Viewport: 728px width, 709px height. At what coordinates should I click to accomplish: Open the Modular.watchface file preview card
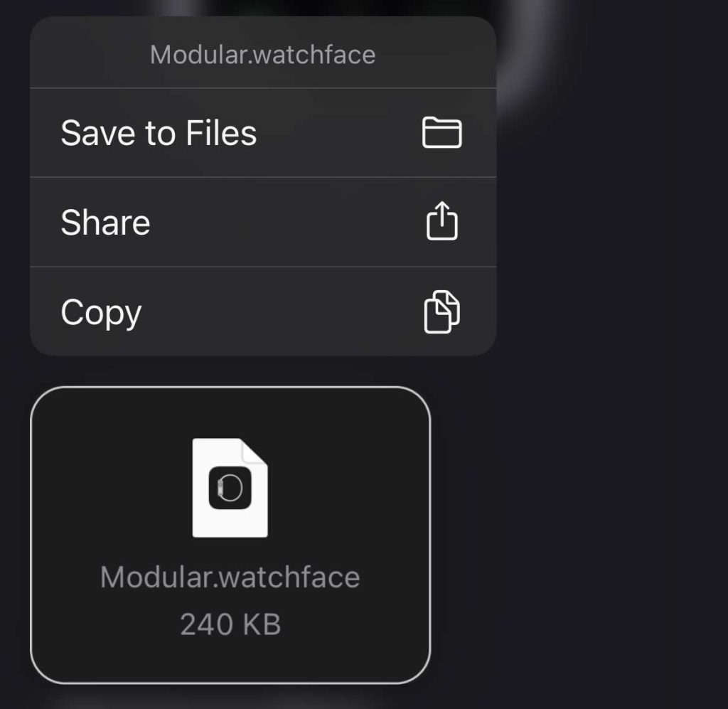pos(230,535)
